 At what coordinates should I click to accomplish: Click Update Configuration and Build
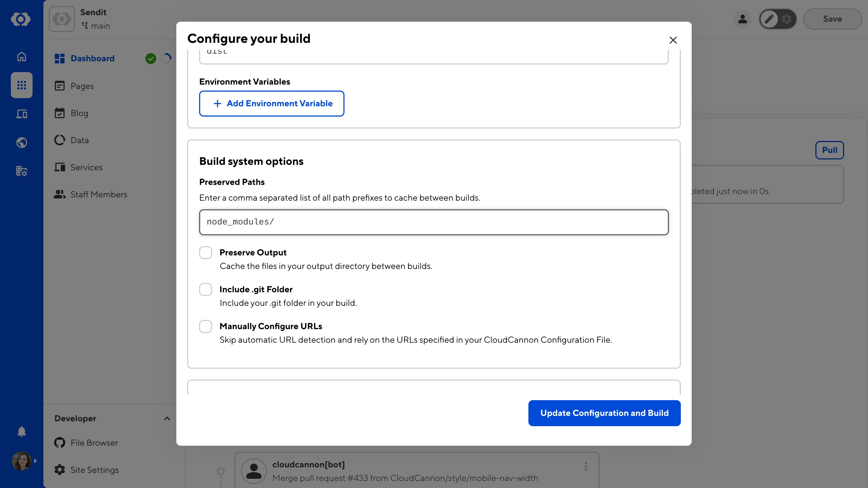click(x=604, y=413)
